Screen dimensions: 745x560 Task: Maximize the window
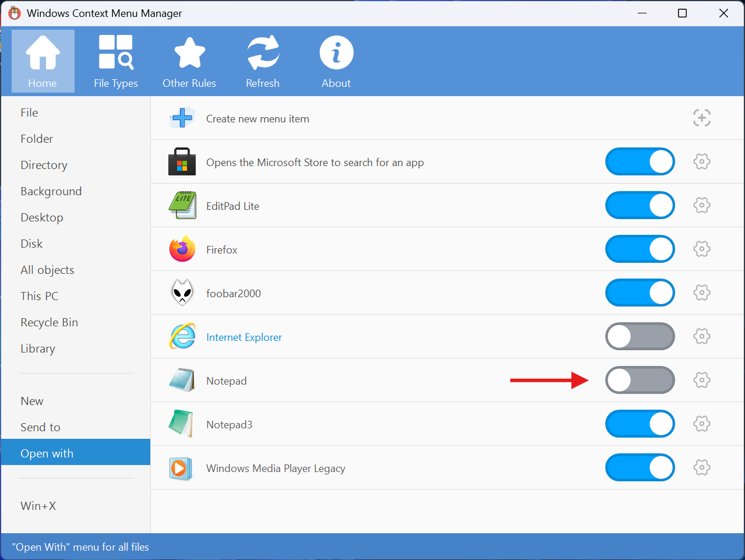click(683, 13)
